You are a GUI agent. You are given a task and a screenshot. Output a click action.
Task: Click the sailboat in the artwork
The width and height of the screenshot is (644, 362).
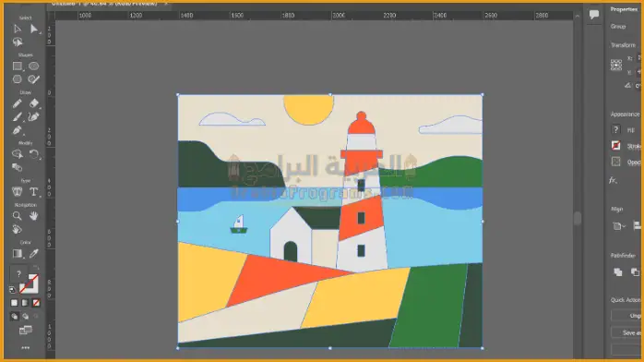click(239, 224)
